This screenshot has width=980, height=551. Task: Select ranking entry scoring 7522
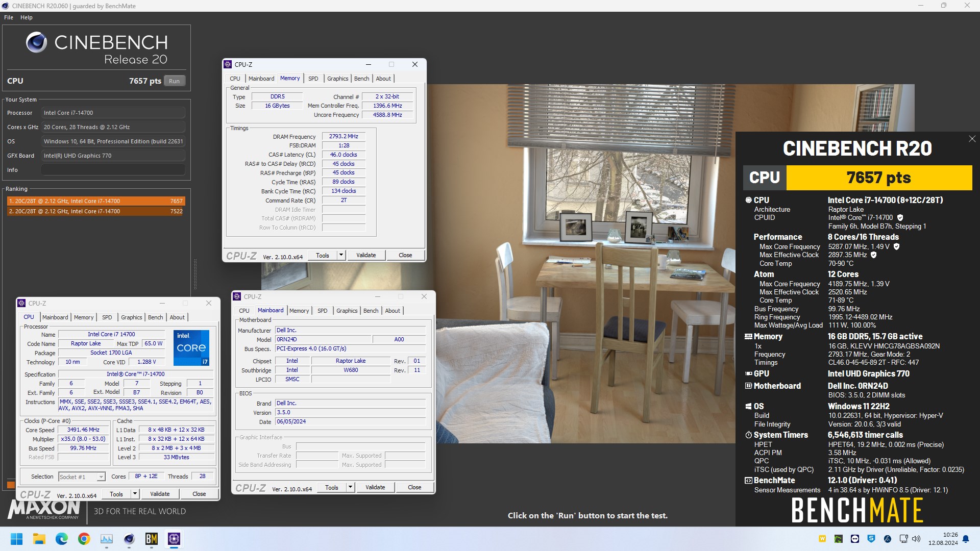[x=95, y=211]
